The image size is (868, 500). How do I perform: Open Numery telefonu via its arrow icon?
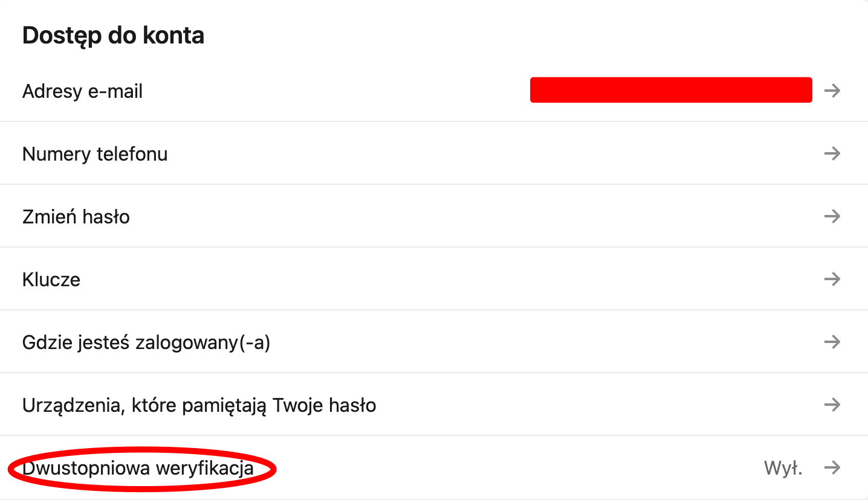832,154
